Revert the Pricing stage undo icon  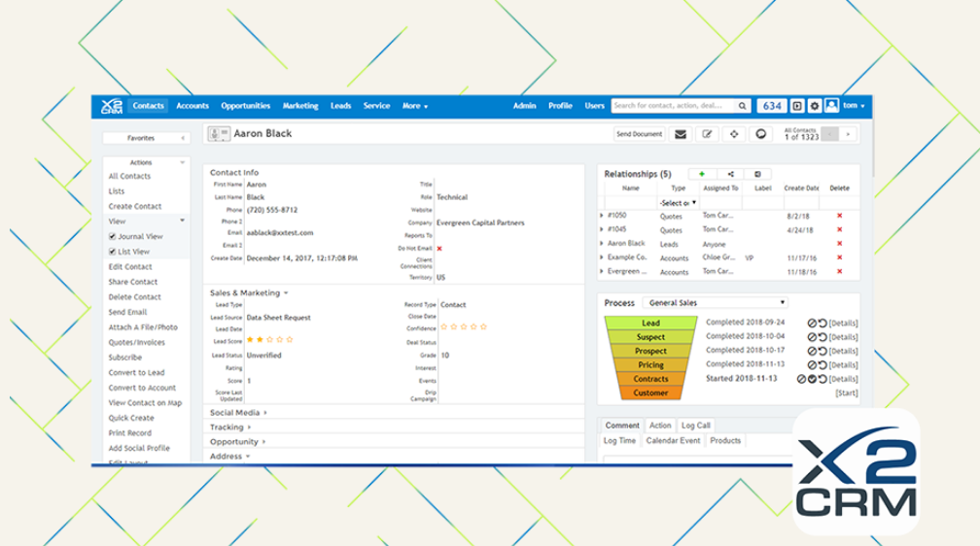pos(822,365)
